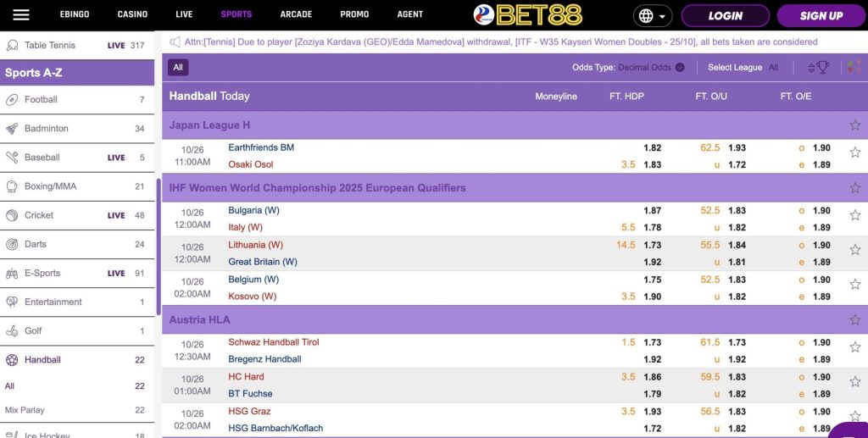The height and width of the screenshot is (438, 868).
Task: Favorite the Japan League H star
Action: click(854, 125)
